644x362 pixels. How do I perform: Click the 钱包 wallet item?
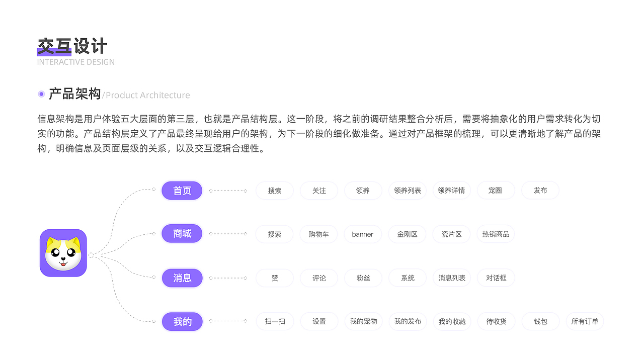[x=540, y=321]
